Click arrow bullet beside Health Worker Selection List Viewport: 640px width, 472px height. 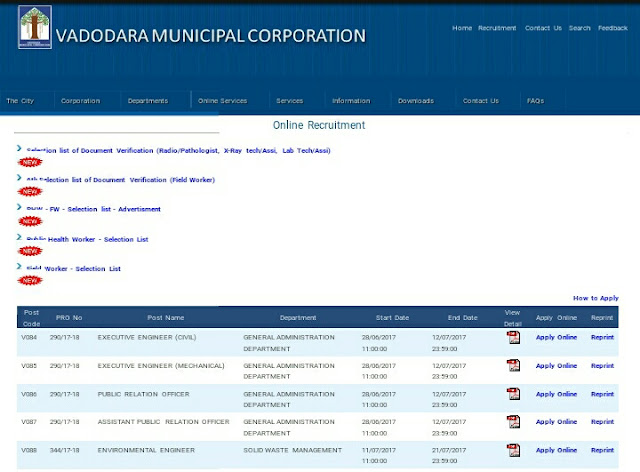(19, 237)
